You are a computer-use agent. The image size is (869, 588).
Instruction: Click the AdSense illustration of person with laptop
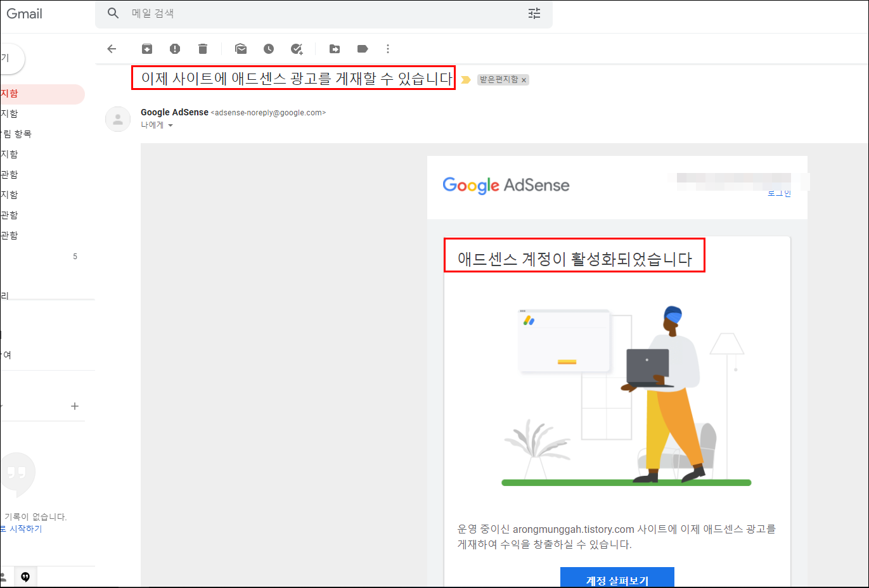626,396
